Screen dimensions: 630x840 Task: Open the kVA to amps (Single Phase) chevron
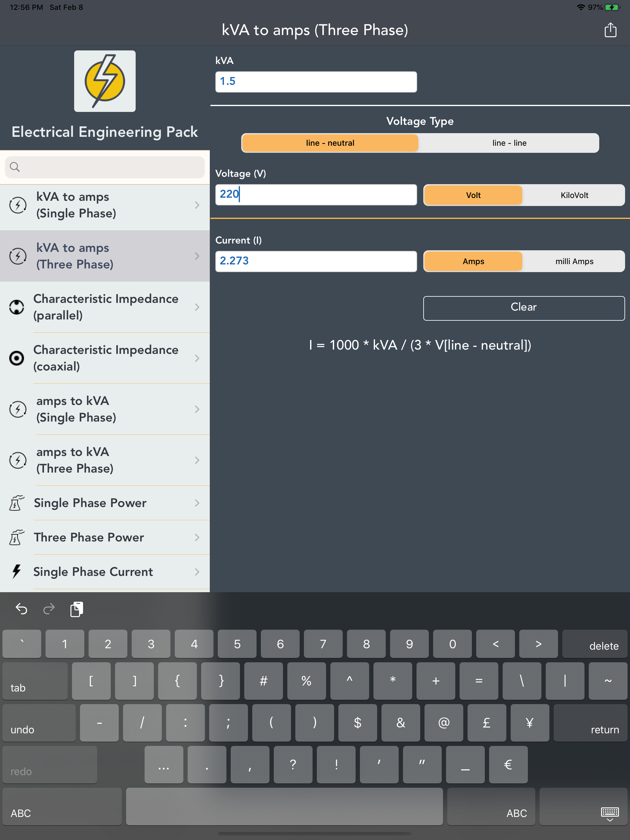[197, 205]
